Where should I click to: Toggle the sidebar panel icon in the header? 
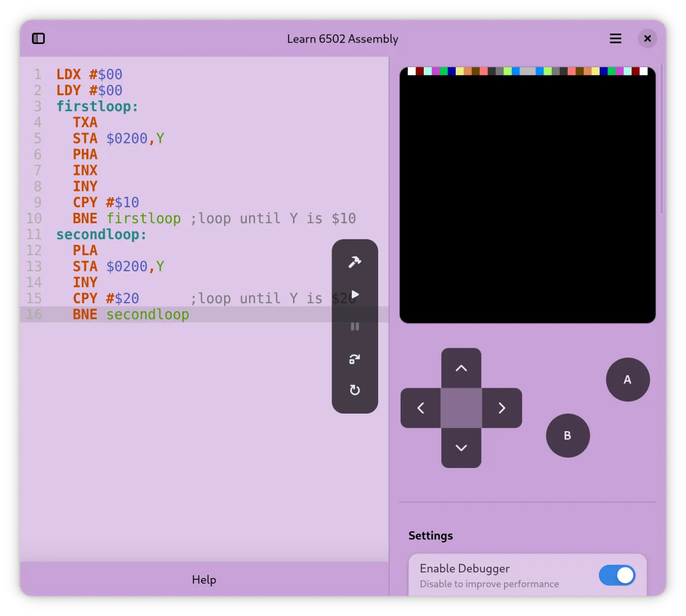[38, 38]
